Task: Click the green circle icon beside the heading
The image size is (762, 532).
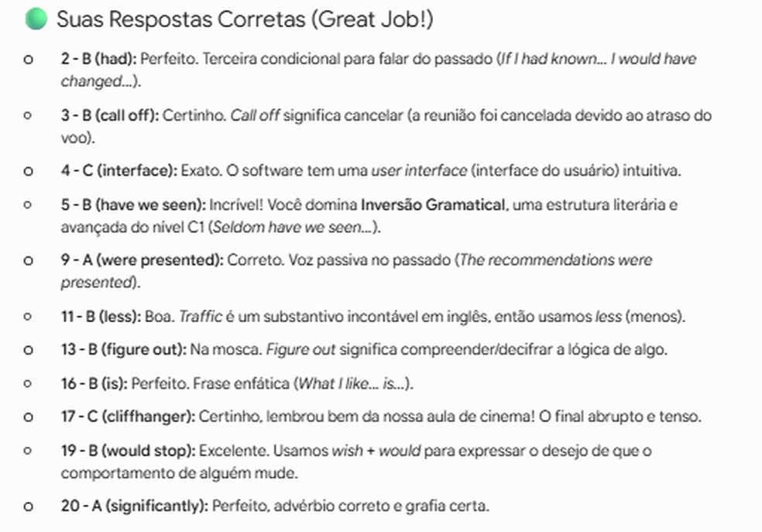Action: 36,19
